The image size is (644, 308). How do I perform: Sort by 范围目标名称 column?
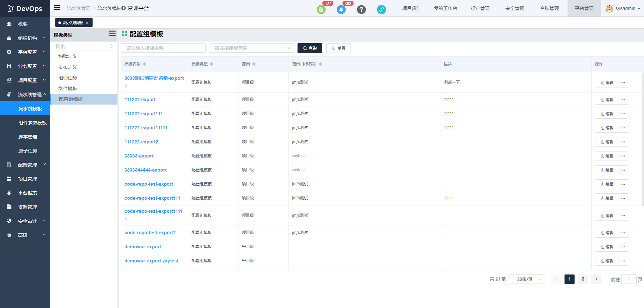pyautogui.click(x=320, y=64)
